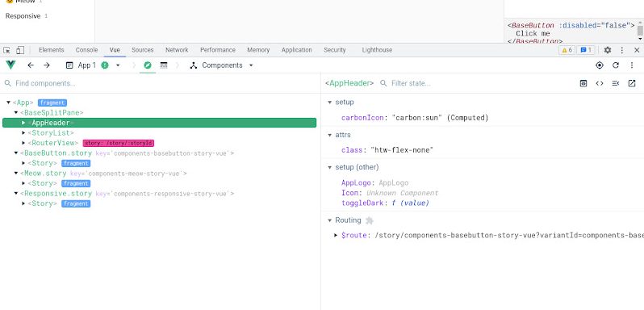This screenshot has height=310, width=644.
Task: Click the warnings count badge showing 6
Action: 567,50
